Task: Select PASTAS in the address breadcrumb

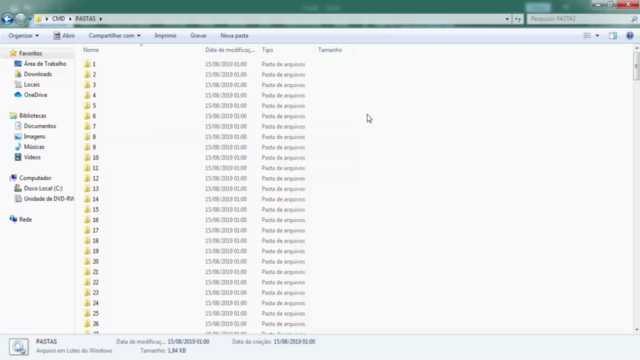Action: click(x=85, y=19)
